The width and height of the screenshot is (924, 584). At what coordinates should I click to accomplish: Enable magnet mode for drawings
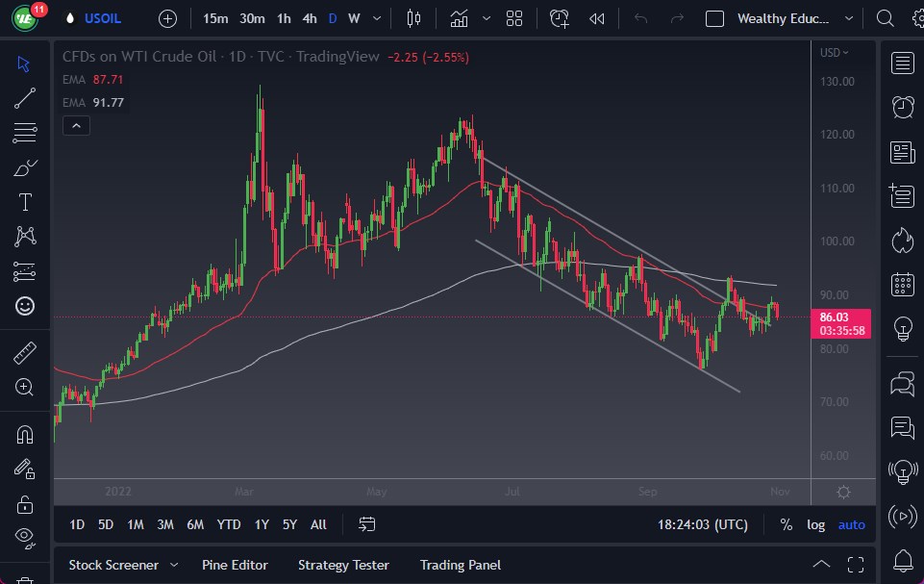24,434
